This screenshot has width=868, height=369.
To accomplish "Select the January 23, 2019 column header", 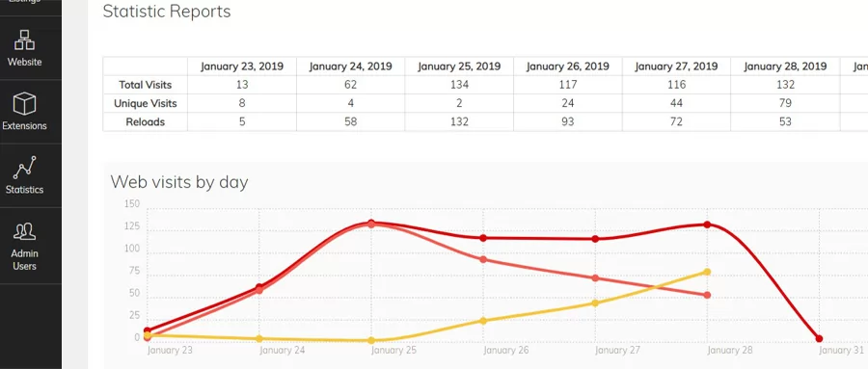I will coord(242,66).
